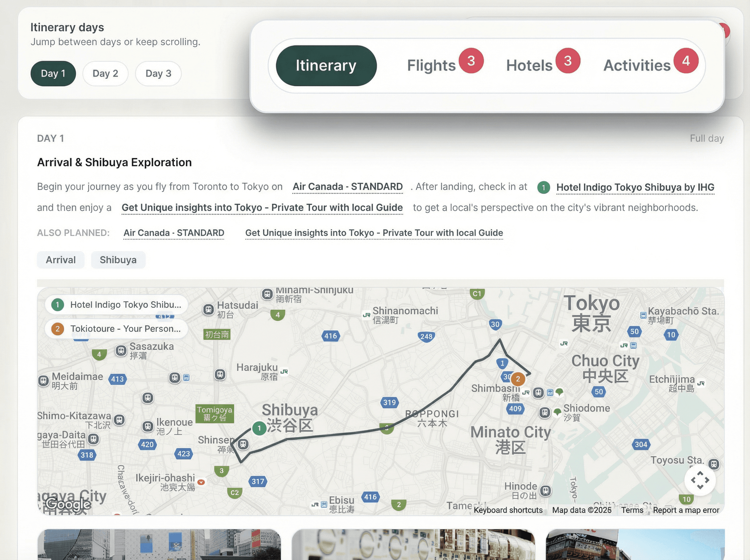
Task: Select the Day 1 pill
Action: [x=53, y=73]
